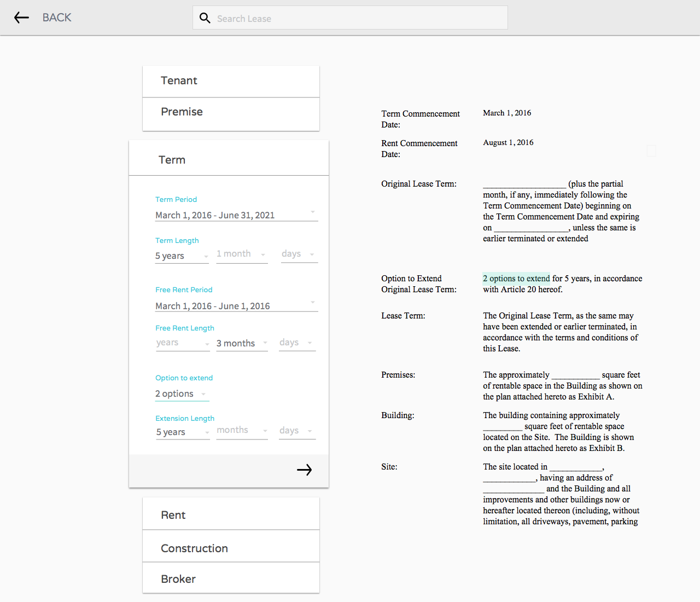Open Extension Length 5 years dropdown
The width and height of the screenshot is (700, 602).
183,432
